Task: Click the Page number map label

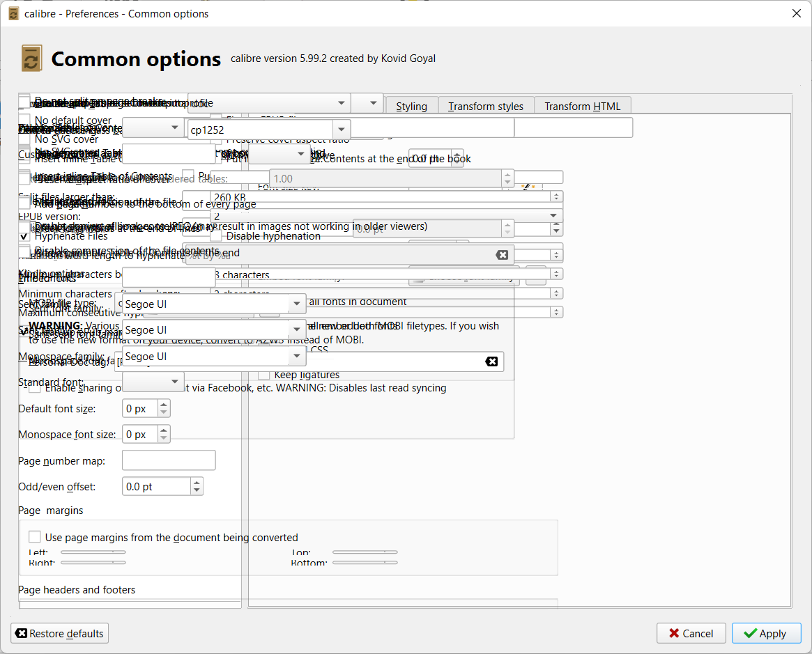Action: [61, 461]
